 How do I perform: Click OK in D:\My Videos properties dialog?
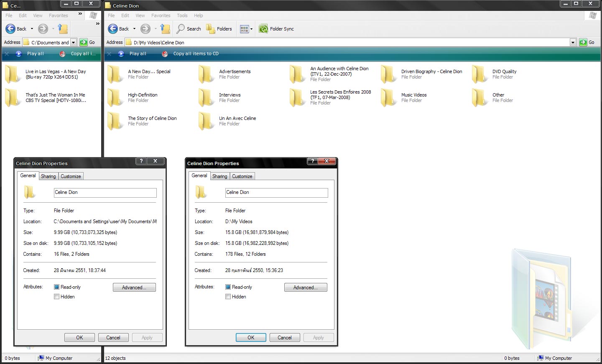251,338
